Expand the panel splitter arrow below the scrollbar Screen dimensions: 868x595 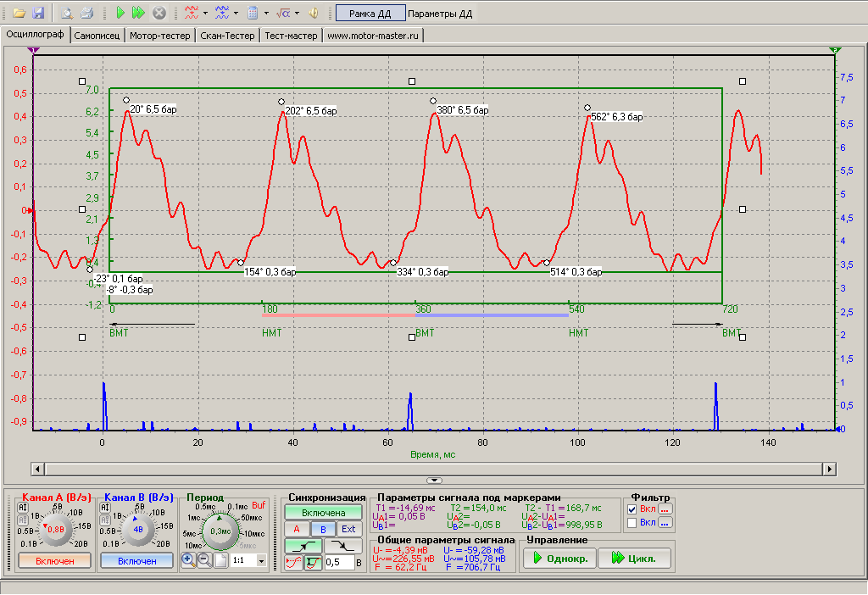434,480
